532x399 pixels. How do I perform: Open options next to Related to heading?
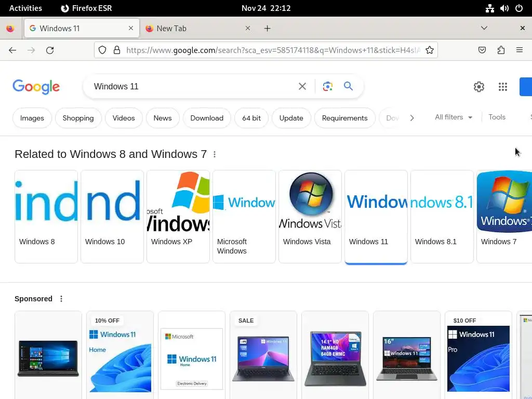(x=215, y=154)
